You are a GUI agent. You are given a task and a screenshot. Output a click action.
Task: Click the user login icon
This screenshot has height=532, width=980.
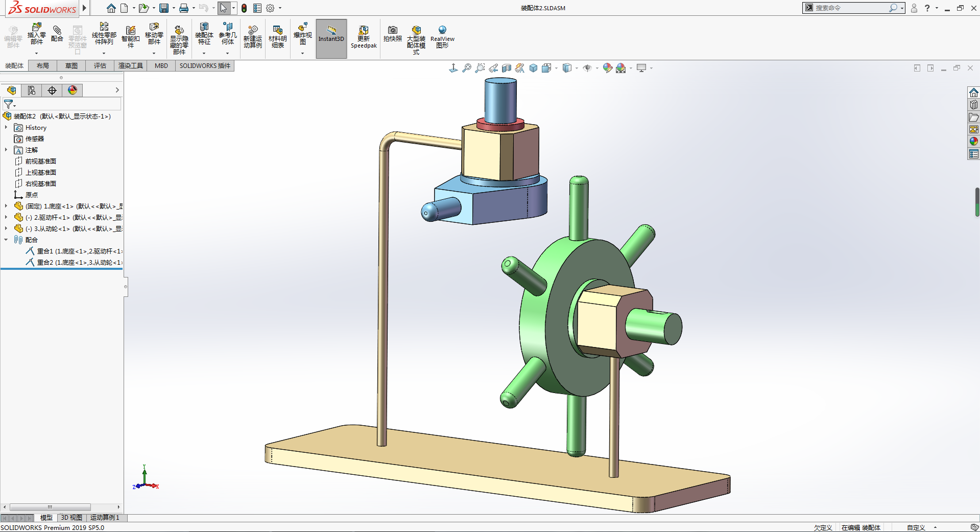click(x=914, y=8)
